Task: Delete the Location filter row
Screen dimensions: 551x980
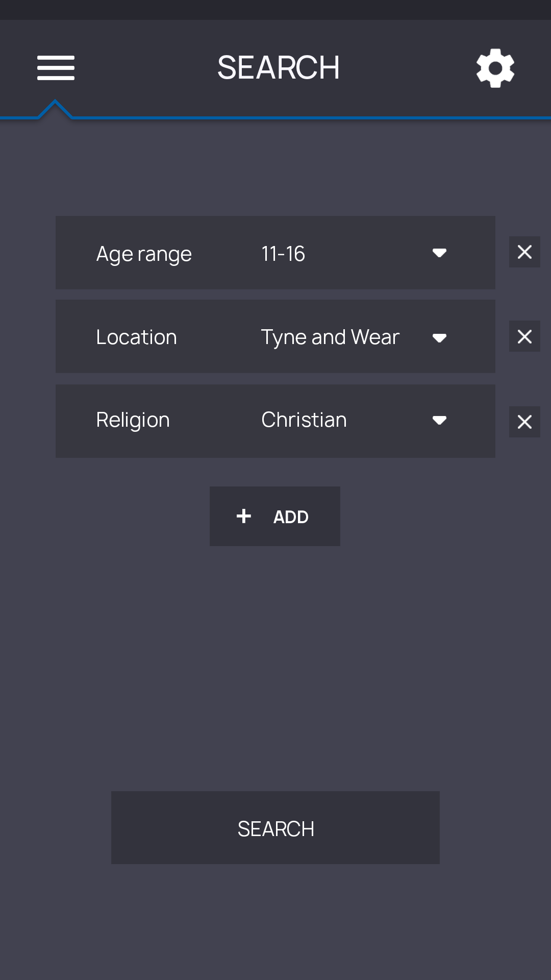Action: coord(524,336)
